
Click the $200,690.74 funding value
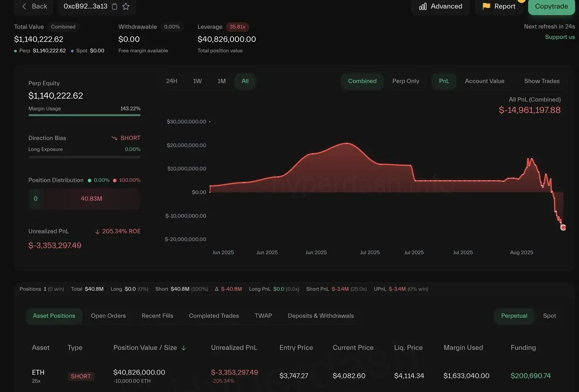coord(531,376)
